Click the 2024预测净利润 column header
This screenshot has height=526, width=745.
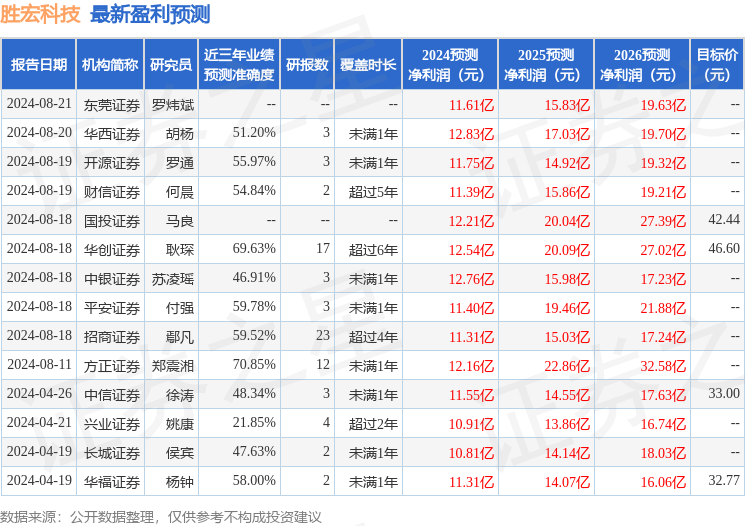coord(450,65)
